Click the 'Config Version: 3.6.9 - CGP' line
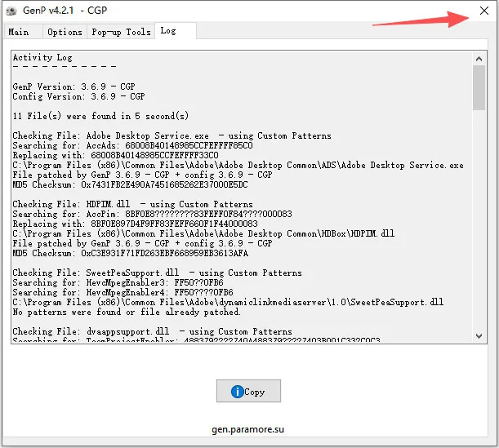This screenshot has height=448, width=499. (x=78, y=96)
